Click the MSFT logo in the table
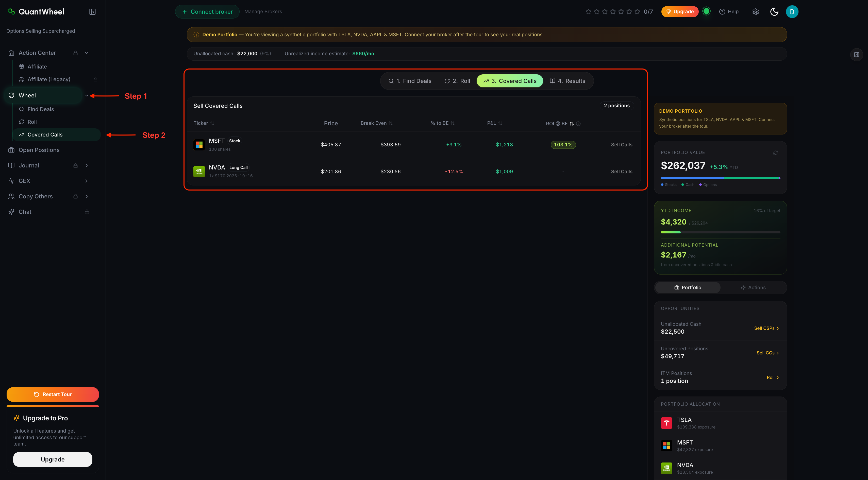 pos(199,145)
